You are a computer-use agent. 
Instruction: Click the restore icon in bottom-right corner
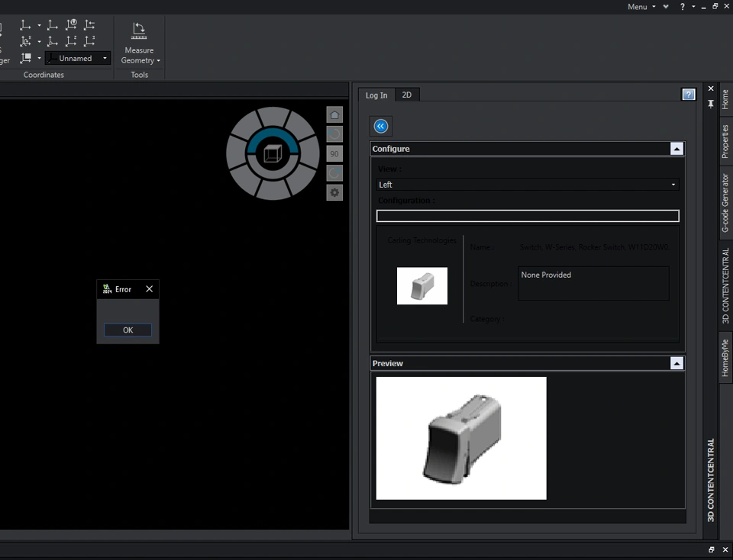point(712,550)
